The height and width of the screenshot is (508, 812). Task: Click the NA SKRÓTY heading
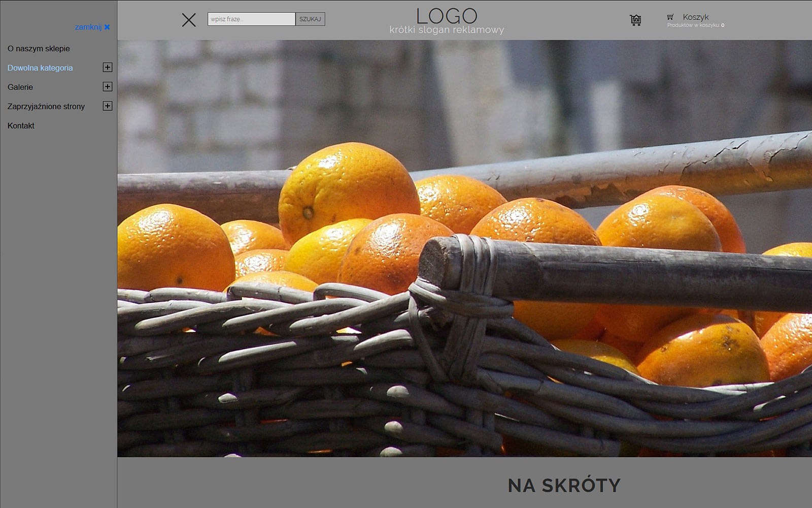pyautogui.click(x=564, y=486)
